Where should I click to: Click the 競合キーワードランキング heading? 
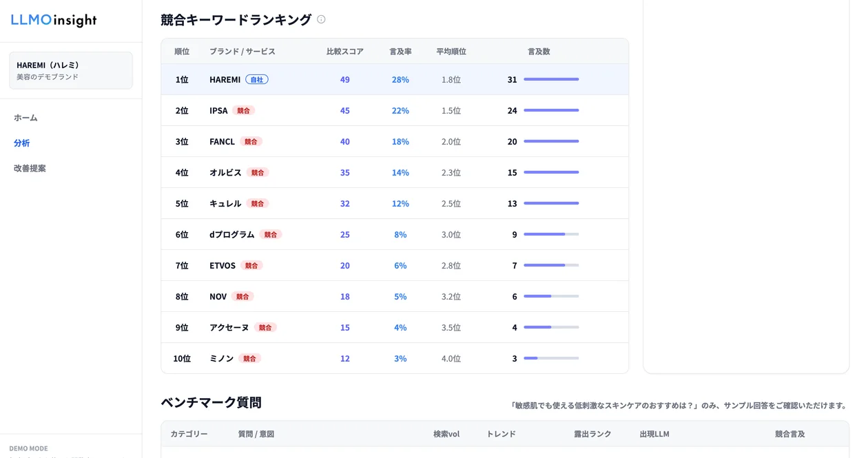[236, 20]
